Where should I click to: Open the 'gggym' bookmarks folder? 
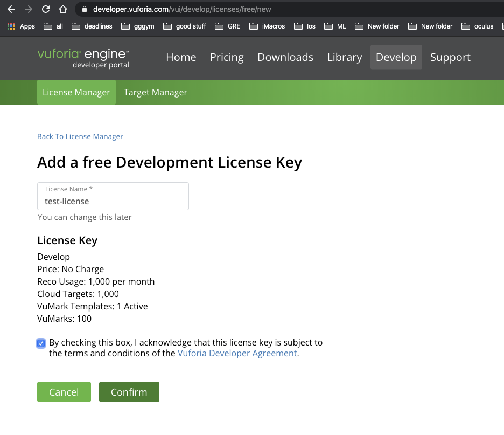[137, 26]
